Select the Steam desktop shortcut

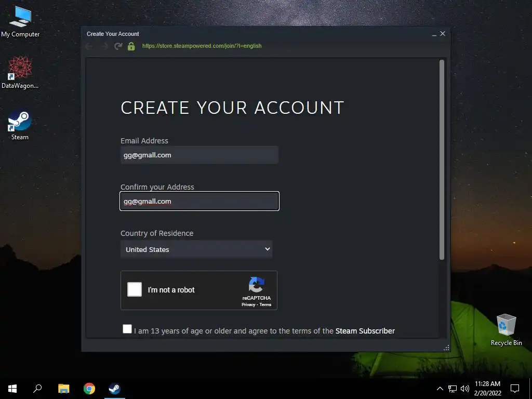click(x=20, y=125)
